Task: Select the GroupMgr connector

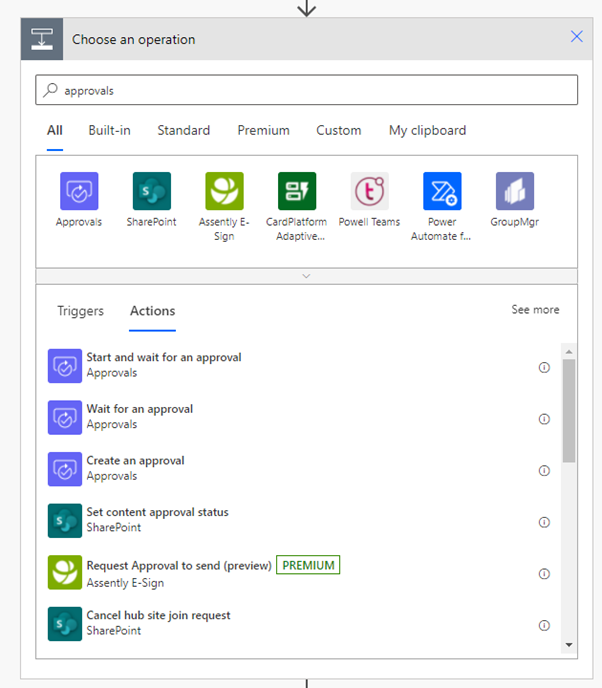Action: tap(515, 191)
